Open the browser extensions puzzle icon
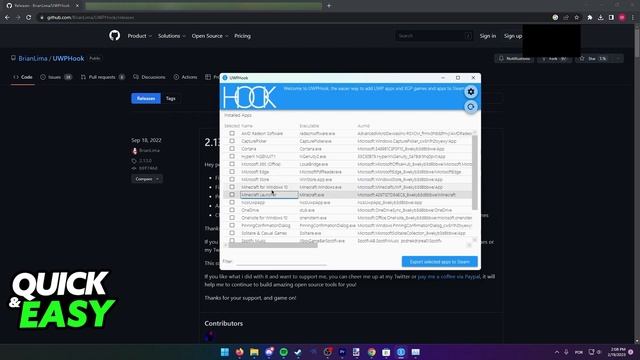 590,18
